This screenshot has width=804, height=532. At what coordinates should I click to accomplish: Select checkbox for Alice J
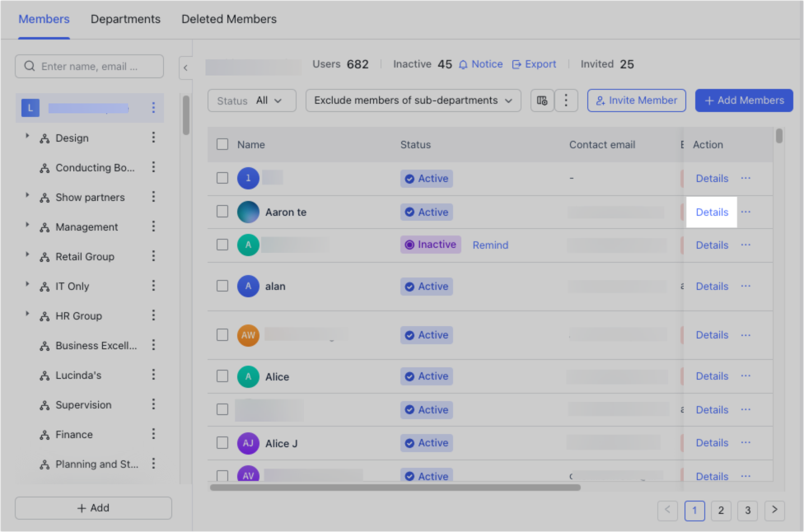[x=222, y=442]
